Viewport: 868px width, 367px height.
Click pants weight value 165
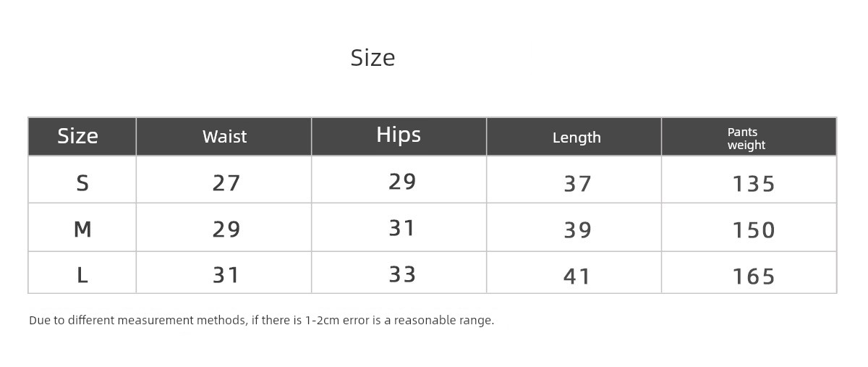click(754, 277)
